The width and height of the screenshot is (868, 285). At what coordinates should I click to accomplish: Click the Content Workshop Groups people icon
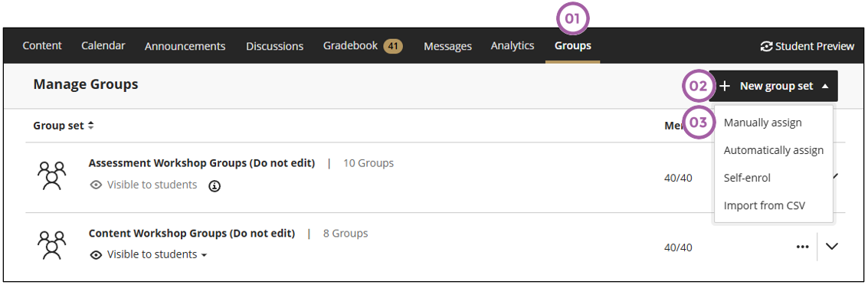[51, 246]
